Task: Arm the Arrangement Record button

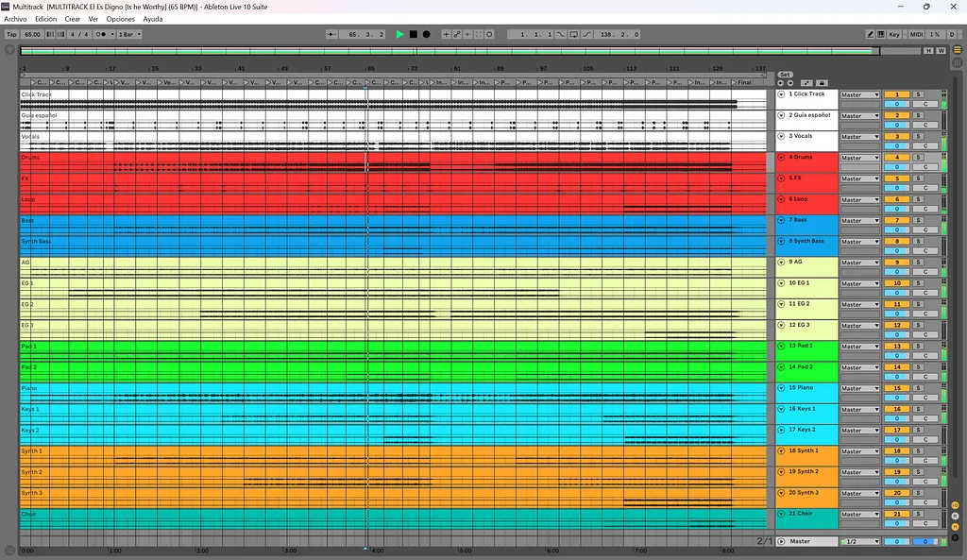Action: [x=426, y=35]
